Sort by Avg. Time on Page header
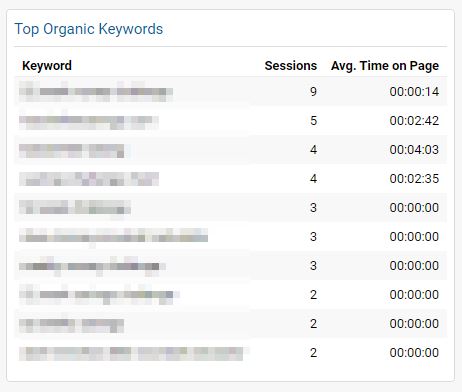The width and height of the screenshot is (462, 392). coord(385,66)
